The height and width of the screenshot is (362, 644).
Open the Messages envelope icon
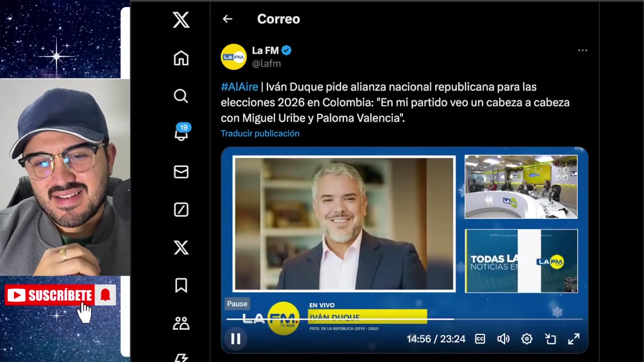pos(181,172)
